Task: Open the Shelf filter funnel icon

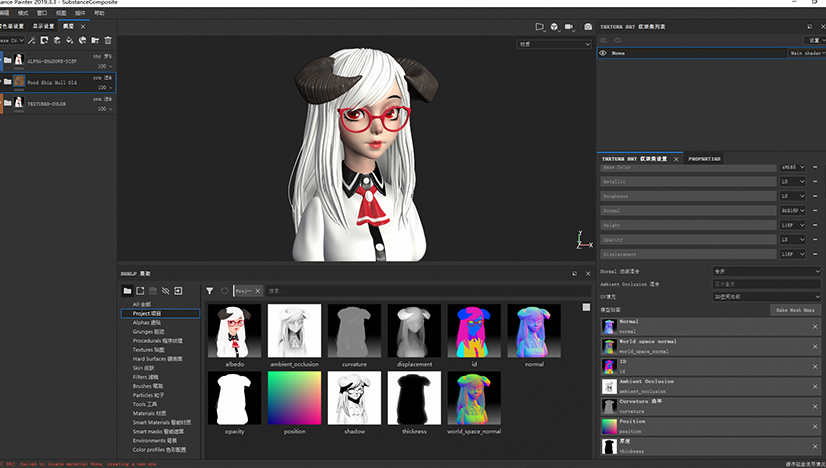Action: [210, 290]
